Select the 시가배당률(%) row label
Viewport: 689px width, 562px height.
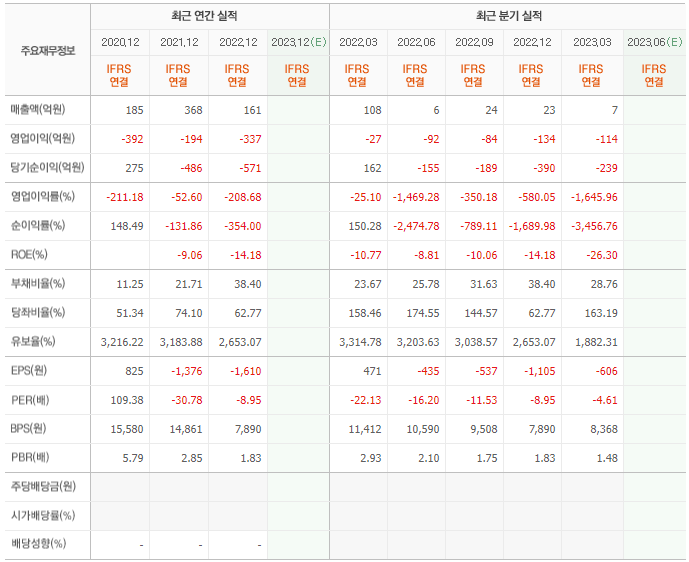pyautogui.click(x=43, y=515)
